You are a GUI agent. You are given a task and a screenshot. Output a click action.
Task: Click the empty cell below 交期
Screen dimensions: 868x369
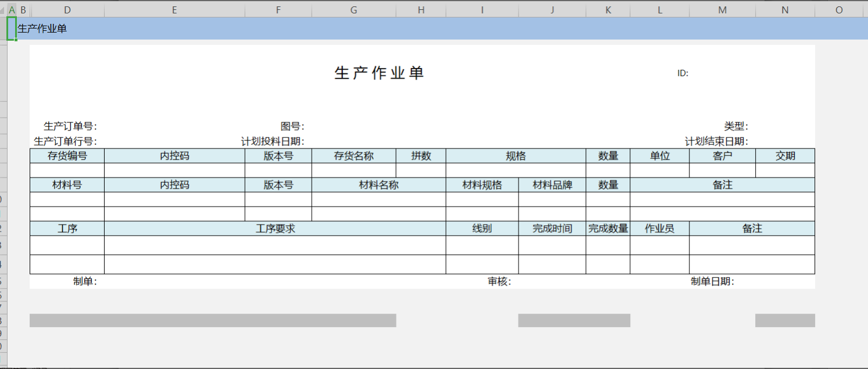coord(785,171)
